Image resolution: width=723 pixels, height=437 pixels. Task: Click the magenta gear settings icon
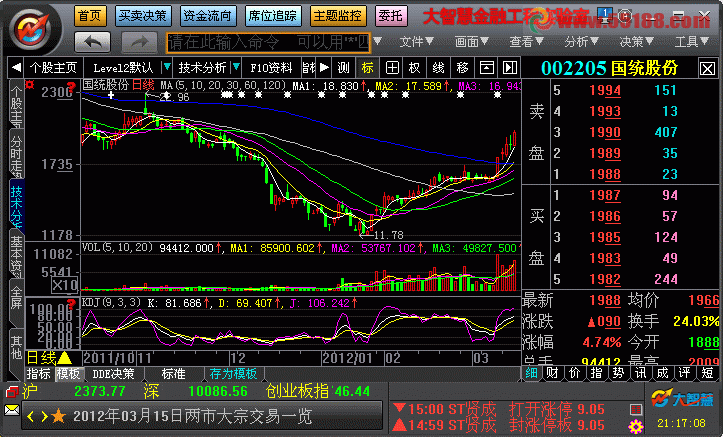pyautogui.click(x=636, y=427)
